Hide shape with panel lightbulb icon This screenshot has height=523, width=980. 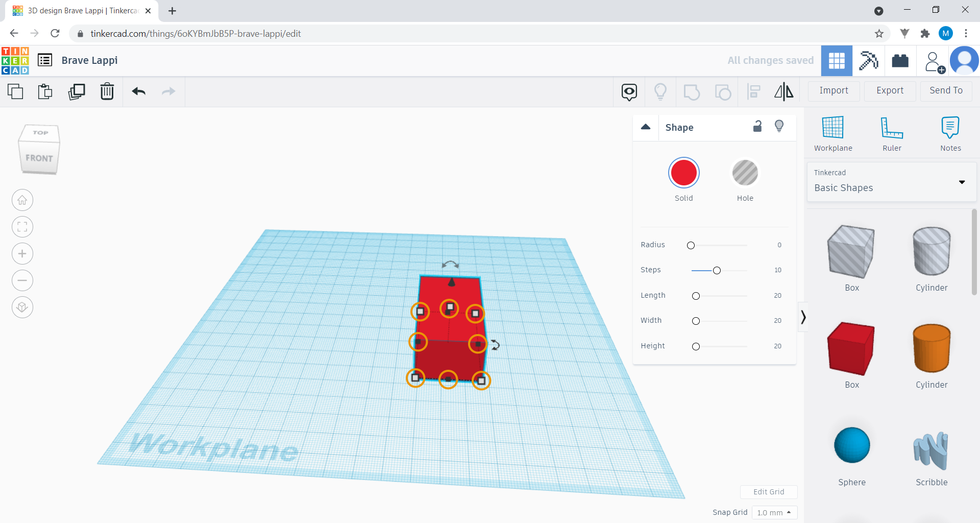(x=779, y=126)
